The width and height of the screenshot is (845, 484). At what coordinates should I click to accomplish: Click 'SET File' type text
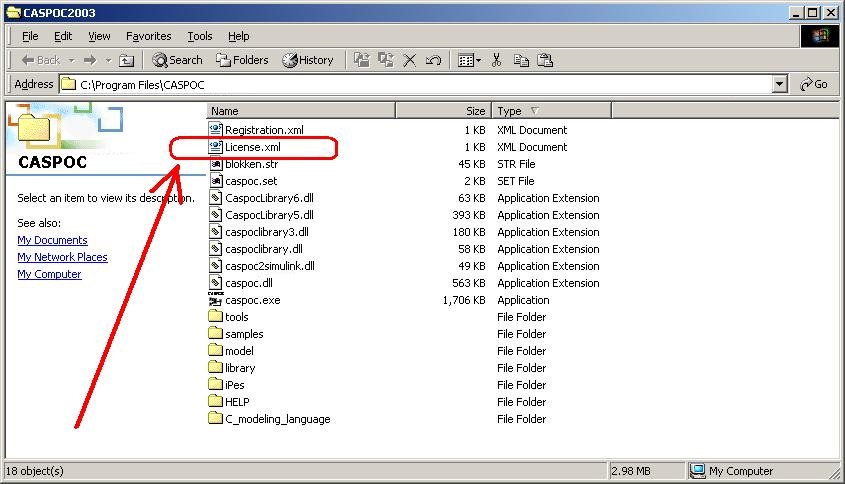(516, 181)
